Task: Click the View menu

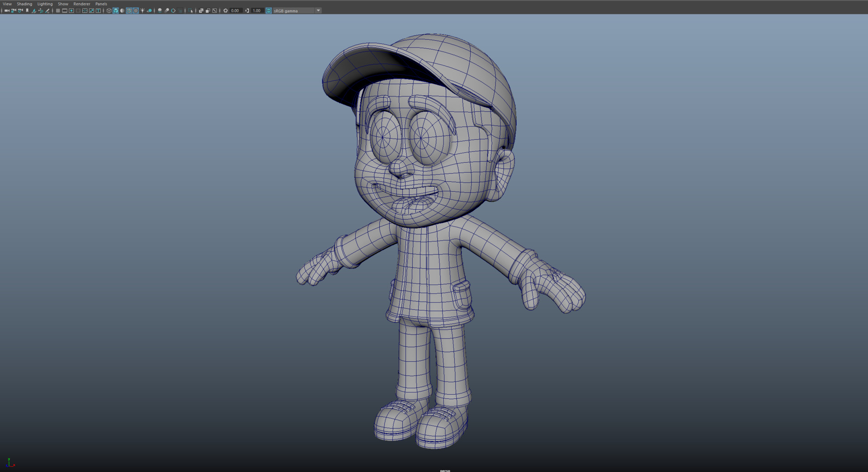Action: pyautogui.click(x=7, y=4)
